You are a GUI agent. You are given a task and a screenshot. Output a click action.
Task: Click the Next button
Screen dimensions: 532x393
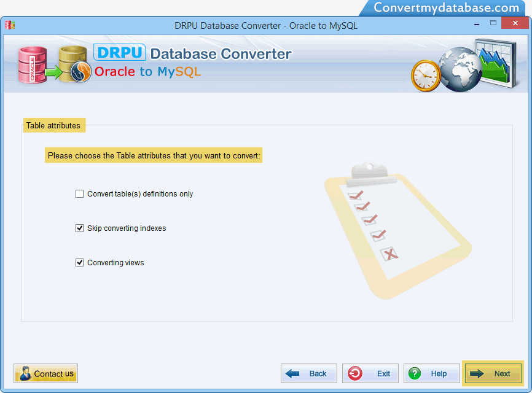493,374
